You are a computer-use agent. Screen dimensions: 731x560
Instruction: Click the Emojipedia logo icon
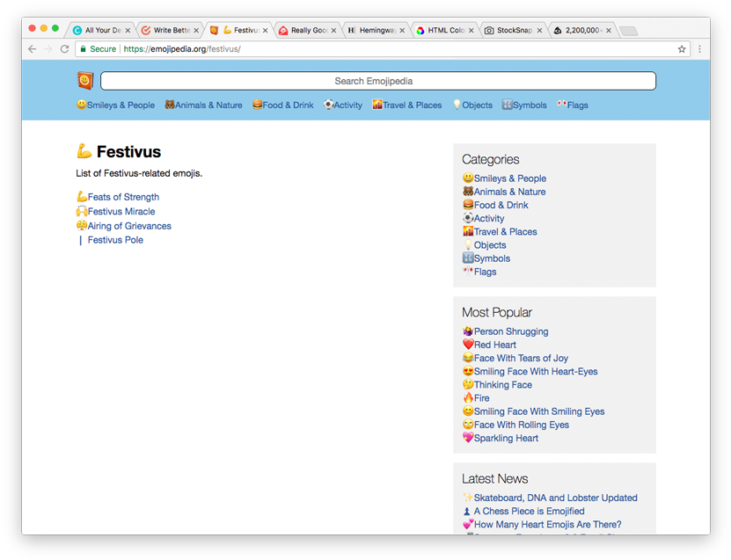coord(84,80)
